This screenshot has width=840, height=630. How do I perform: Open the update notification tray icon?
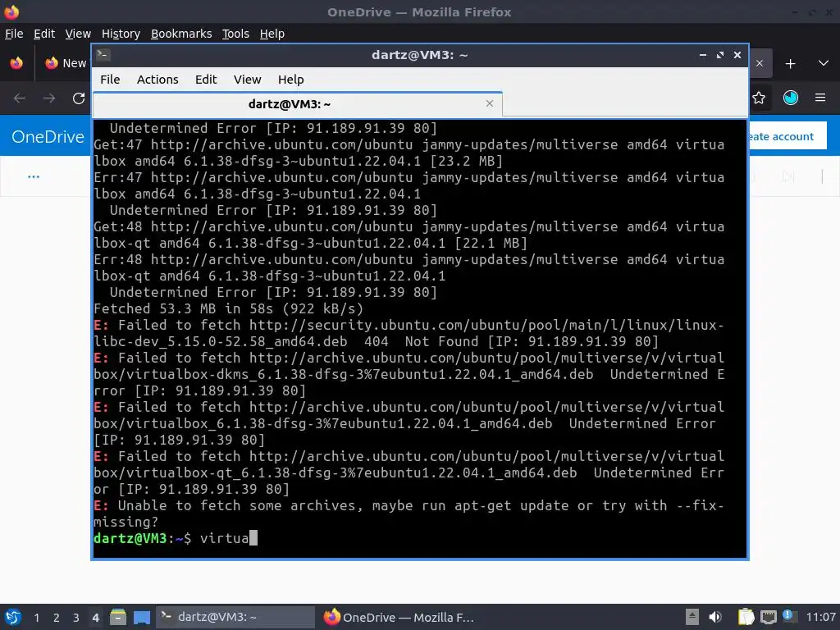(788, 615)
